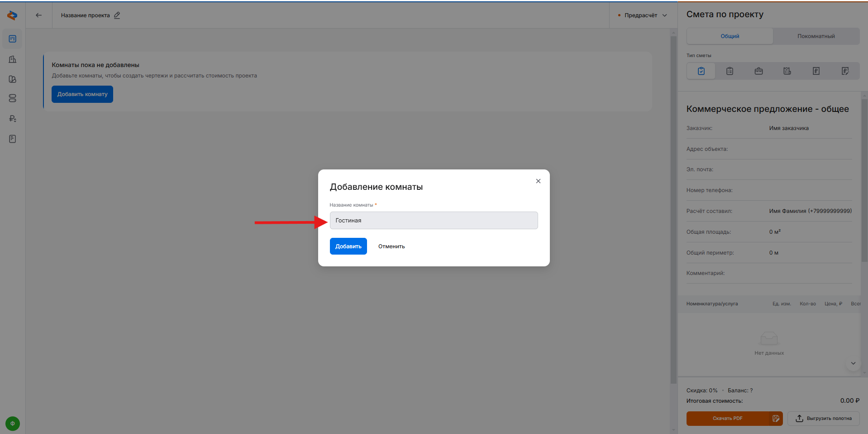Switch to the Покомнатный tab
This screenshot has height=434, width=868.
pos(816,36)
